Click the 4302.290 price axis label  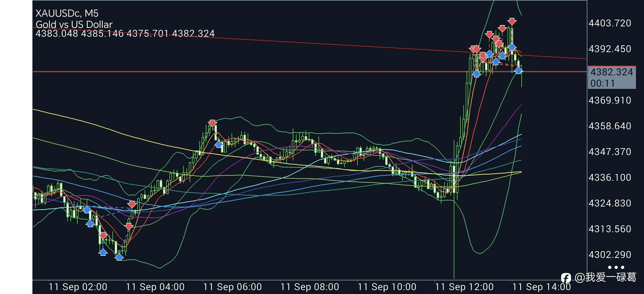pos(610,254)
